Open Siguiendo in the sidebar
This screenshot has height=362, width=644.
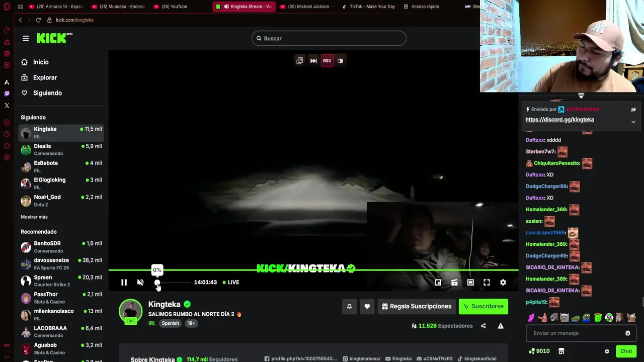point(47,93)
